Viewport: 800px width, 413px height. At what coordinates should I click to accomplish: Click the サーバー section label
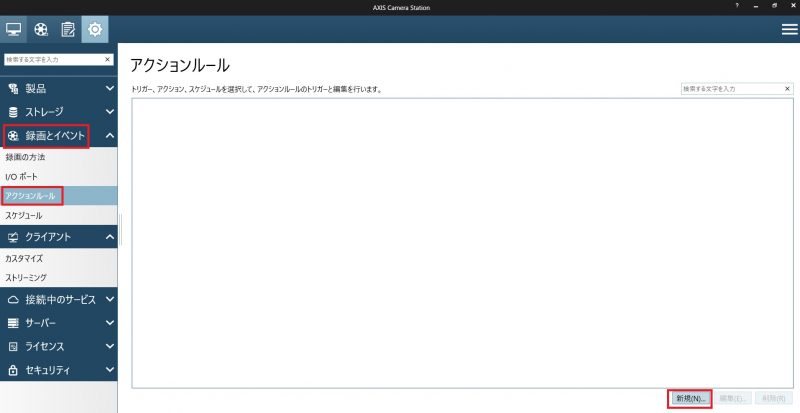pos(40,323)
